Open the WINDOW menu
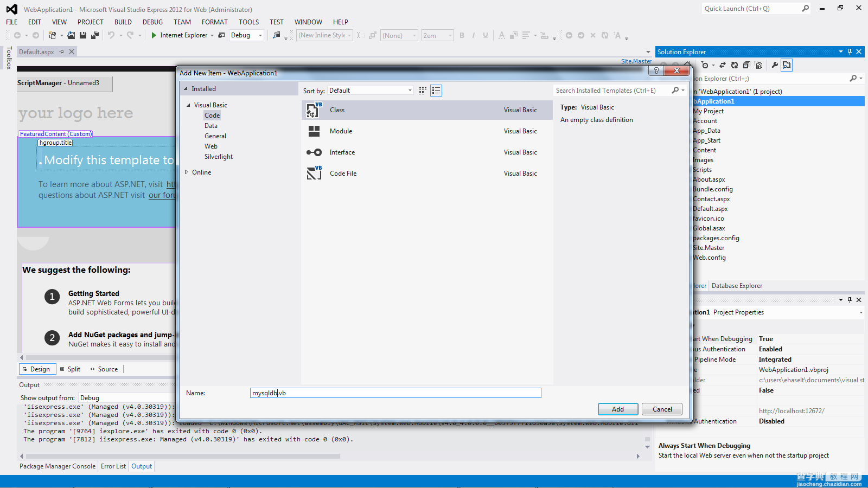 309,22
